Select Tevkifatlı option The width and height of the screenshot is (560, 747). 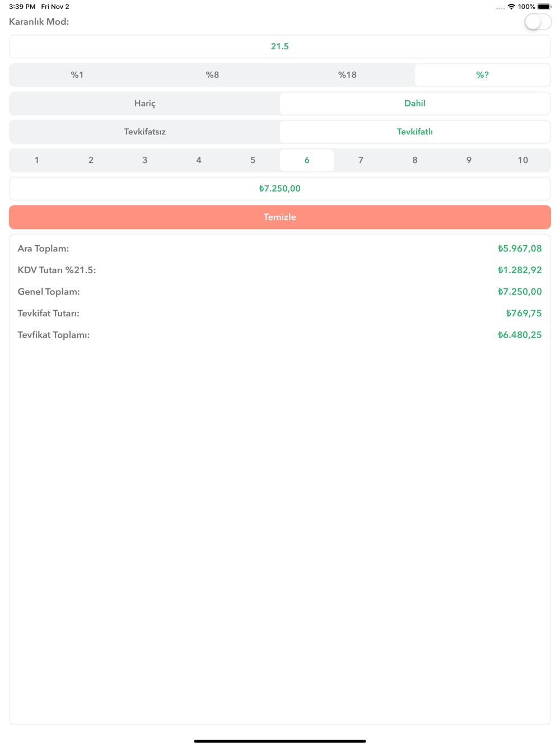(415, 132)
